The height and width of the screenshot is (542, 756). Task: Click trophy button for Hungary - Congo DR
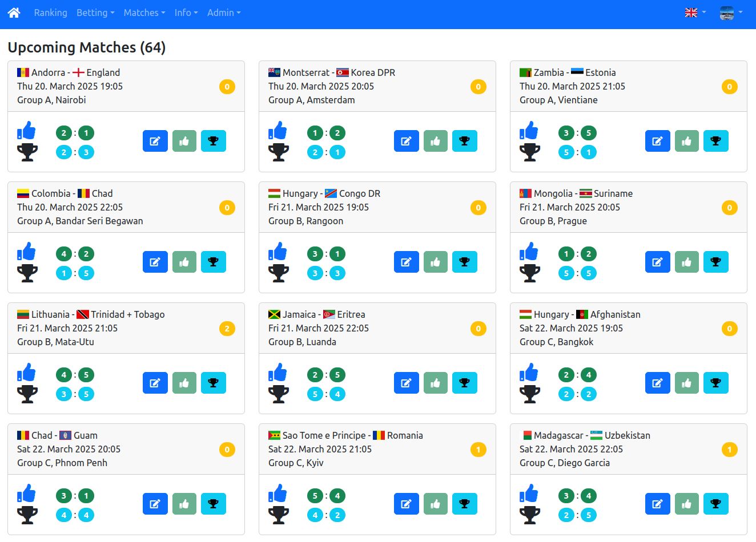coord(465,262)
